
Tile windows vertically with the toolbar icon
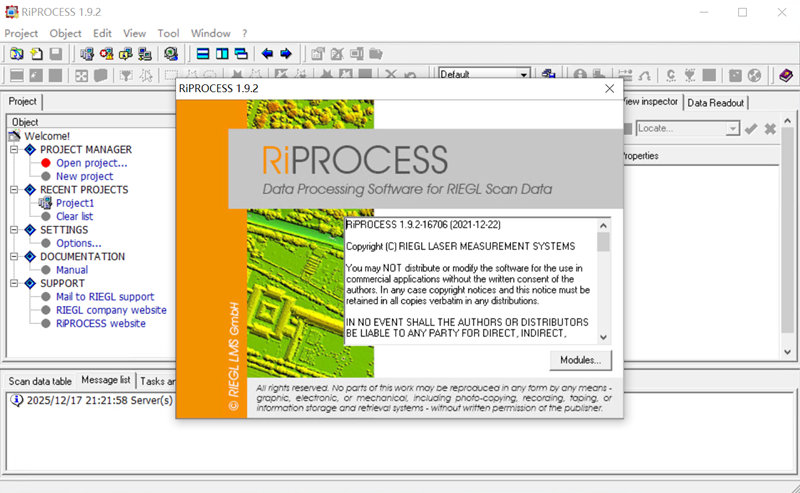click(x=222, y=54)
